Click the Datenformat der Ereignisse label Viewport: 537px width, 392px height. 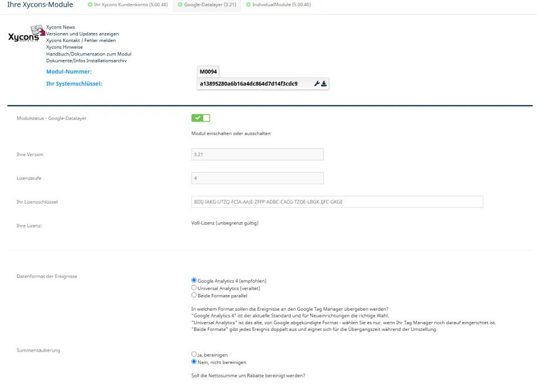pyautogui.click(x=47, y=276)
